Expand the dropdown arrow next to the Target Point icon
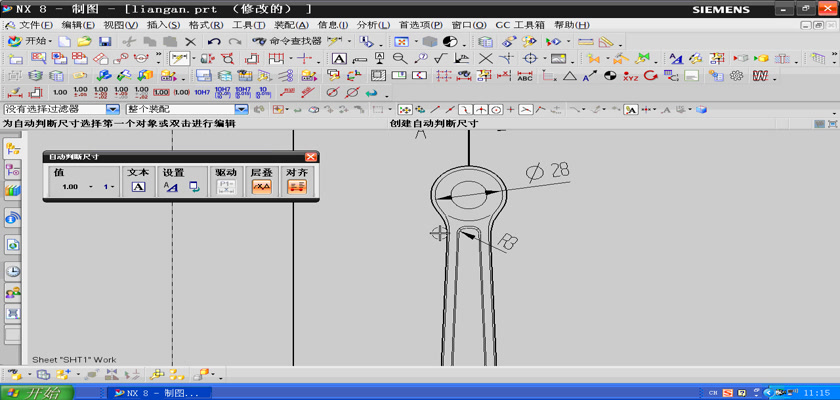The image size is (840, 400). click(544, 58)
